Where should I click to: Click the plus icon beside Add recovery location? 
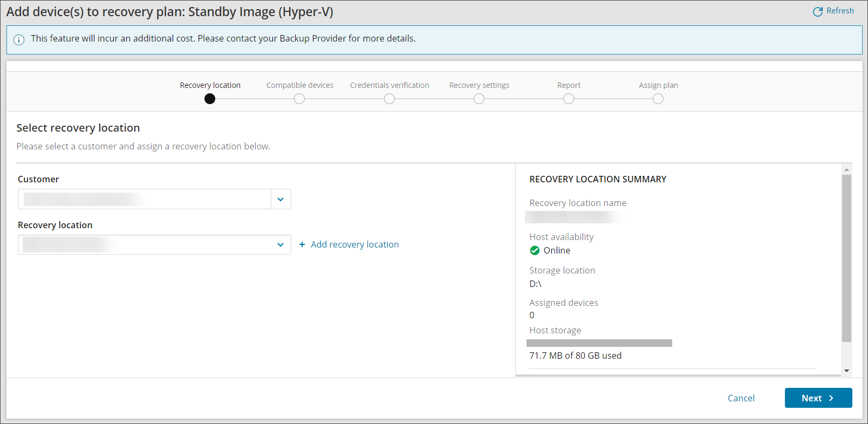tap(302, 245)
